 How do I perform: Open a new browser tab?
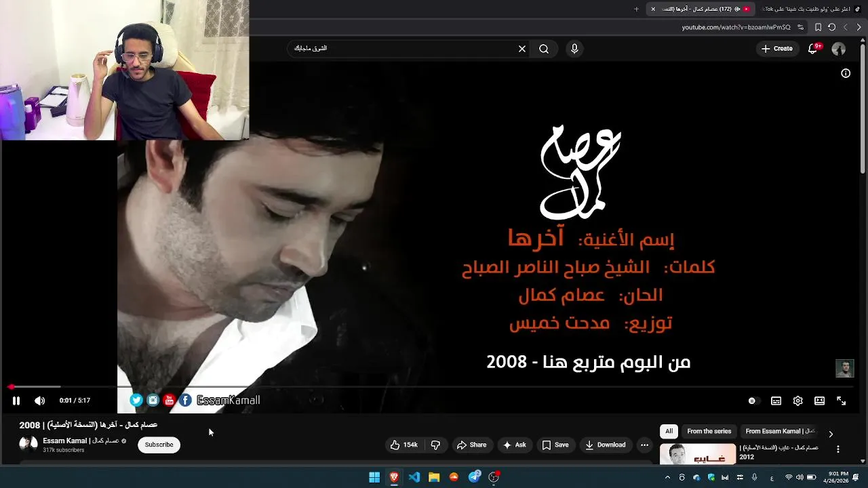tap(636, 9)
